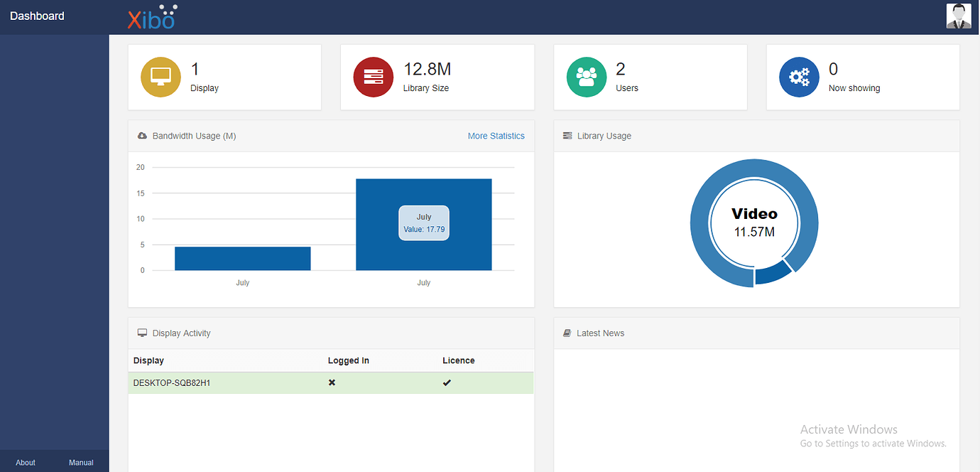Click the green Users icon
The image size is (980, 472).
tap(587, 77)
